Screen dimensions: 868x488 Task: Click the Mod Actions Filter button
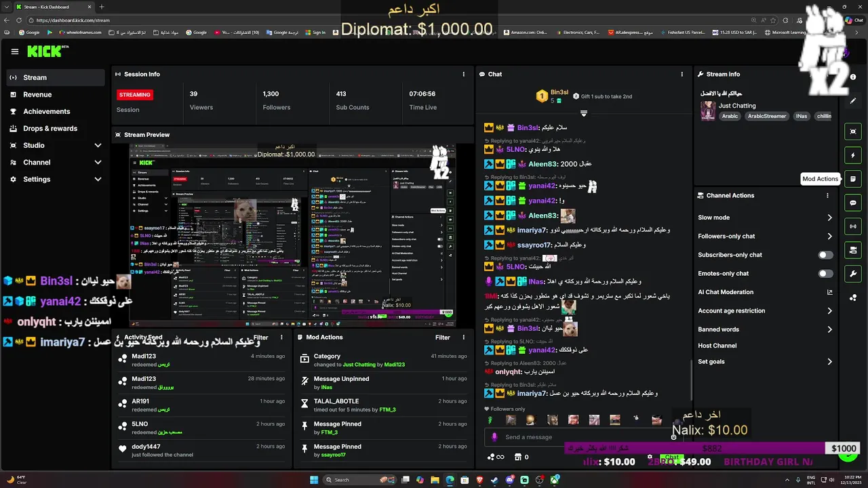pyautogui.click(x=443, y=337)
